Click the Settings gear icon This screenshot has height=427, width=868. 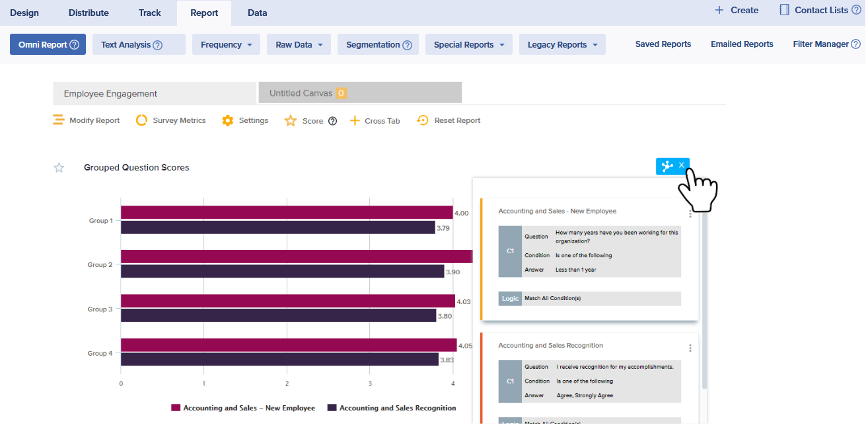[x=228, y=120]
